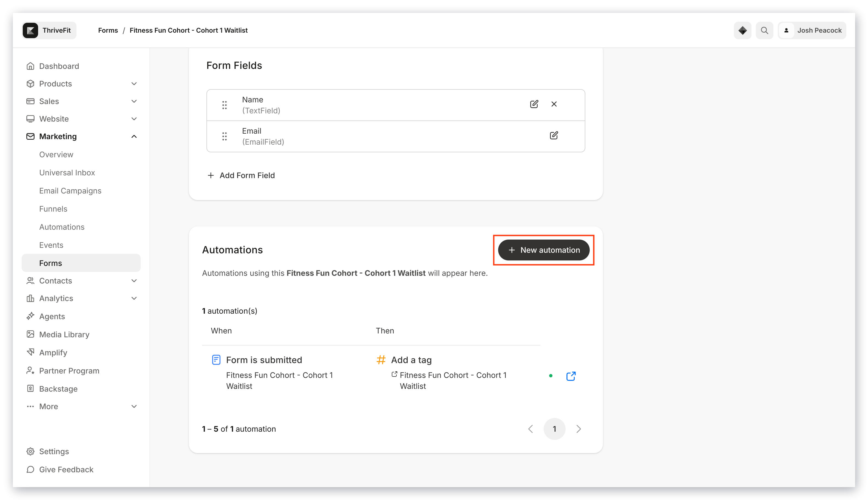This screenshot has width=868, height=500.
Task: Open Marketing Overview page
Action: click(56, 155)
